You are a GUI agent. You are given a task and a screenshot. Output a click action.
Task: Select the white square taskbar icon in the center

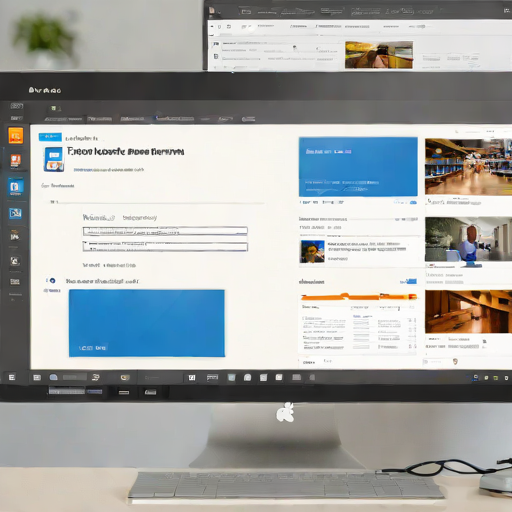pos(192,377)
